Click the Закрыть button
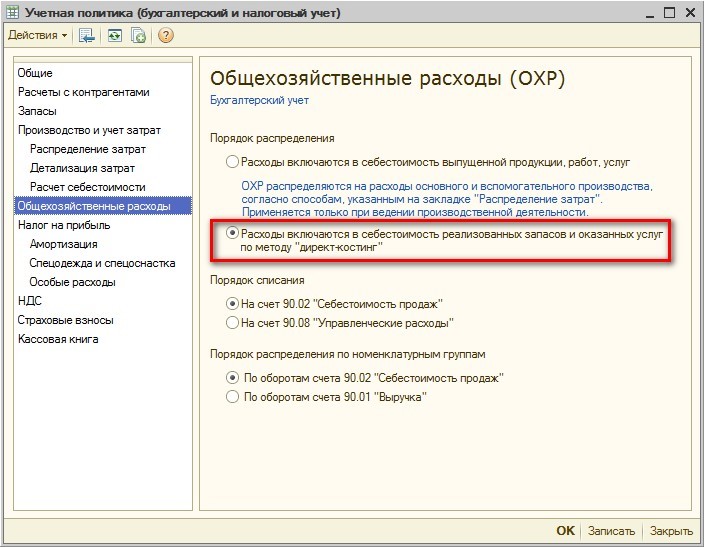Screen dimensions: 704x547 pos(671,531)
